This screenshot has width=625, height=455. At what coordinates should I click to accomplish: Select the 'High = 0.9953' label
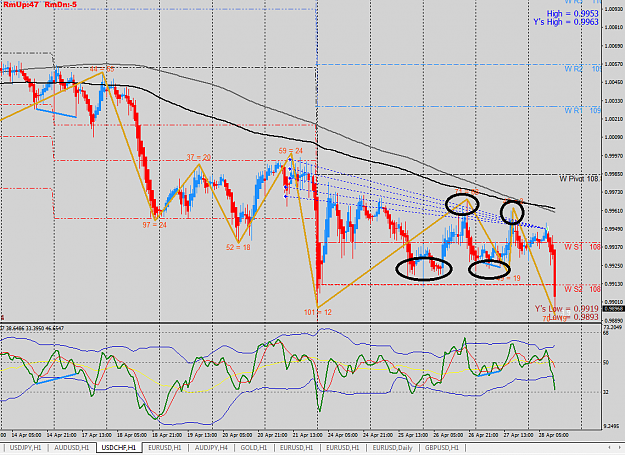(572, 14)
